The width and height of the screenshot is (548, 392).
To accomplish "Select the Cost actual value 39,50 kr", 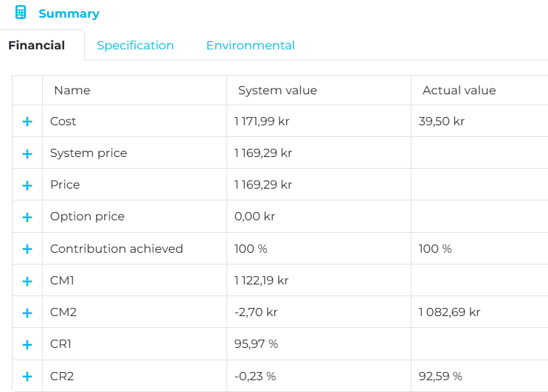I will pyautogui.click(x=441, y=122).
